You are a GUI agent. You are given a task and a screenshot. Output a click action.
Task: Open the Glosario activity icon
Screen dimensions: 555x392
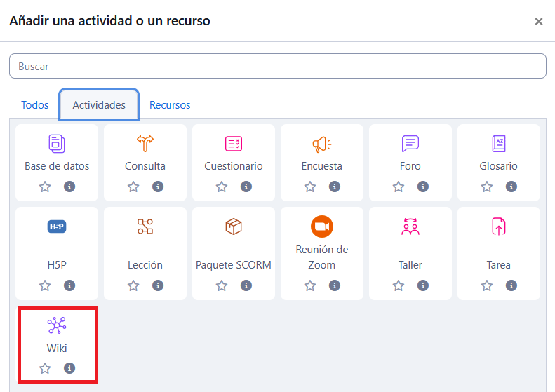499,144
